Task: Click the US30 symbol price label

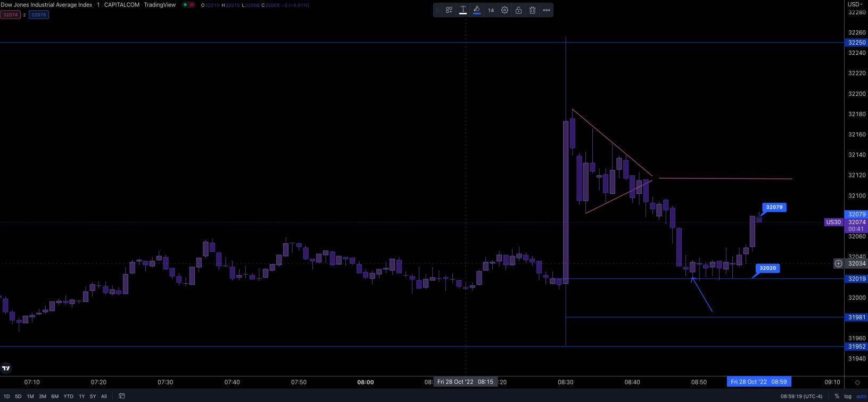Action: click(x=833, y=222)
